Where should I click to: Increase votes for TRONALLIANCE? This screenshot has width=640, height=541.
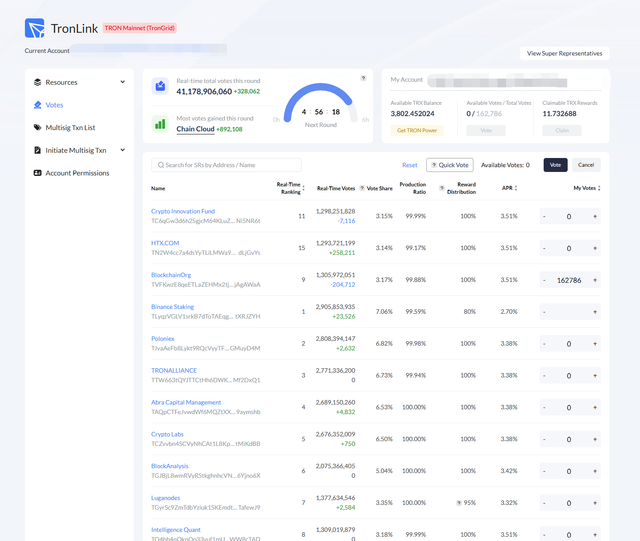pos(595,376)
